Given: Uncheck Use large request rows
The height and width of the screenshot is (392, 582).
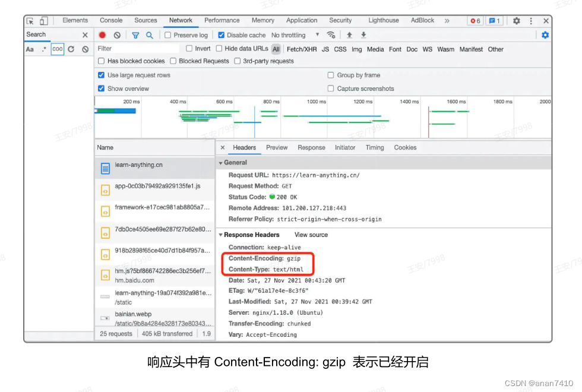Looking at the screenshot, I should (x=102, y=75).
